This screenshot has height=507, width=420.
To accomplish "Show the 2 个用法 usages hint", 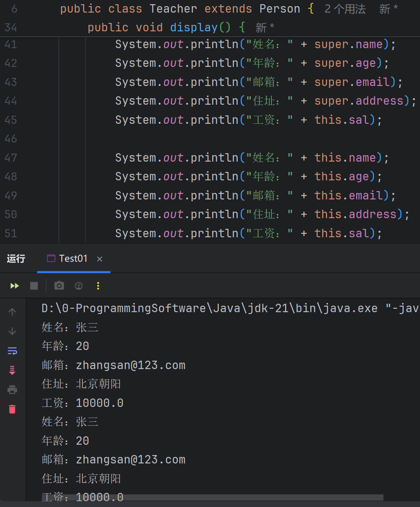I will click(345, 9).
